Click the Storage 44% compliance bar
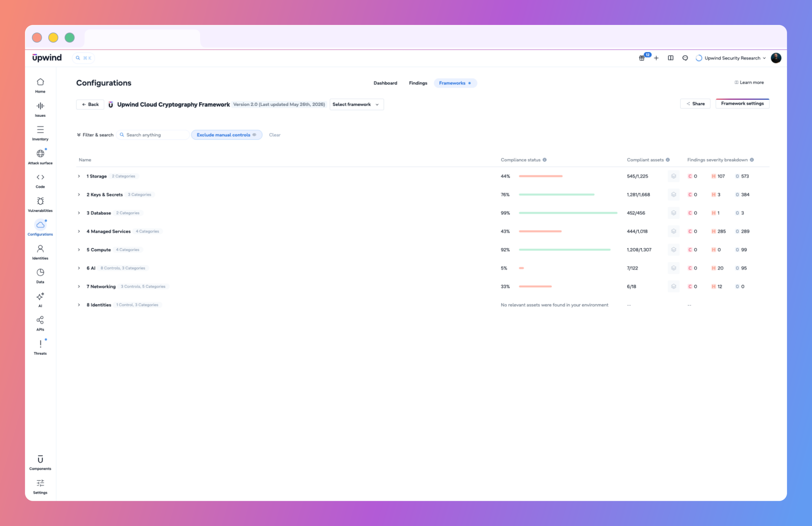 coord(540,176)
